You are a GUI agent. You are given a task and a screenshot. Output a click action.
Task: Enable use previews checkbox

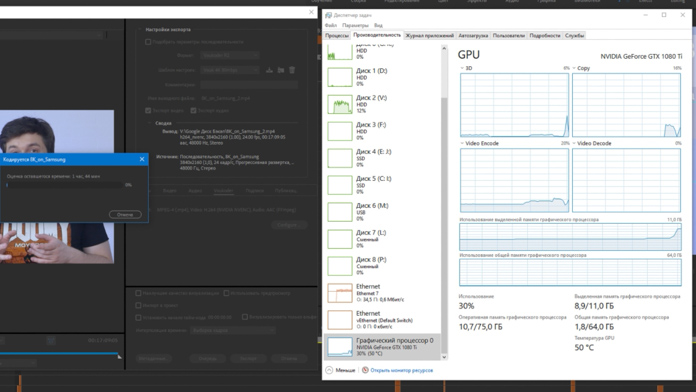tap(226, 293)
